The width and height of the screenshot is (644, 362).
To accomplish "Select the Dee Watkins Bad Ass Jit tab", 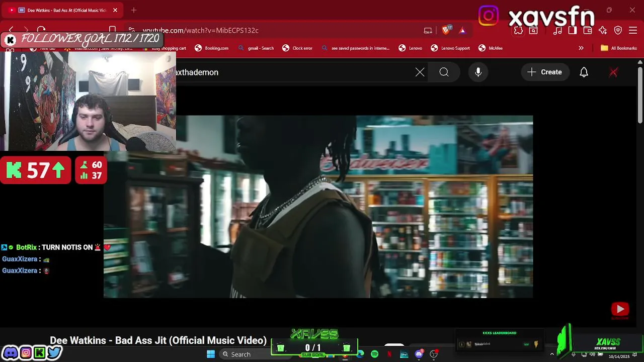I will (x=62, y=10).
